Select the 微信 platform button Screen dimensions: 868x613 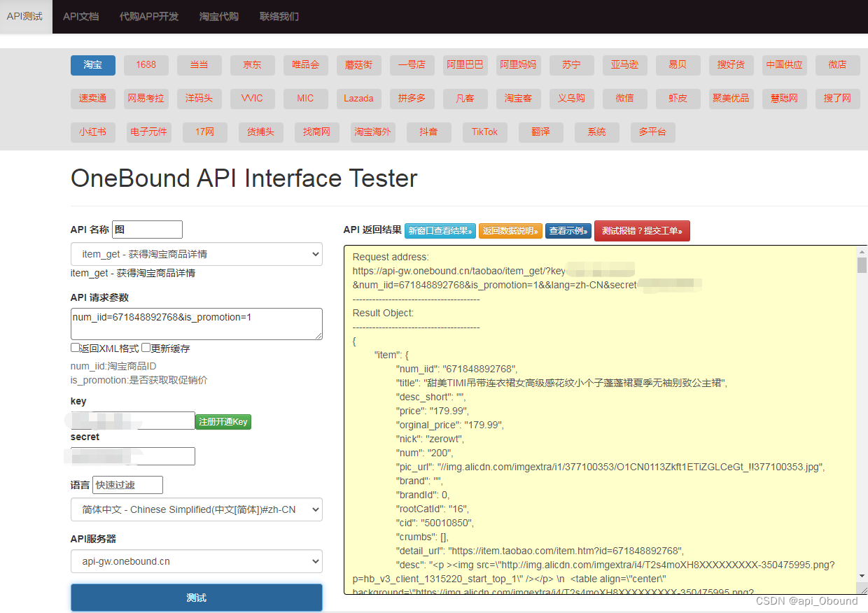[x=625, y=99]
